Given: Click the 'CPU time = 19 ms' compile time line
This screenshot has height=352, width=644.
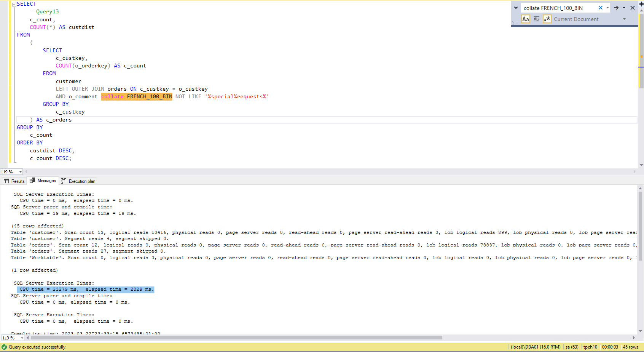Looking at the screenshot, I should click(x=78, y=213).
